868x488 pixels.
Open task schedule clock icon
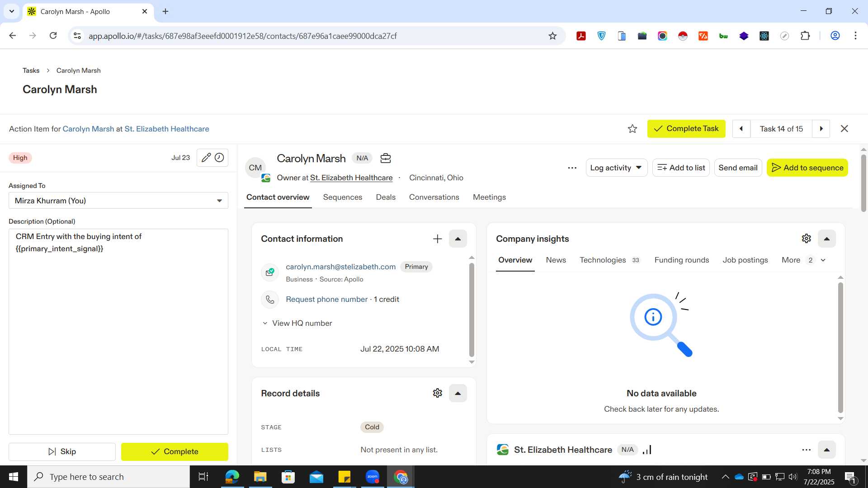[x=219, y=158]
